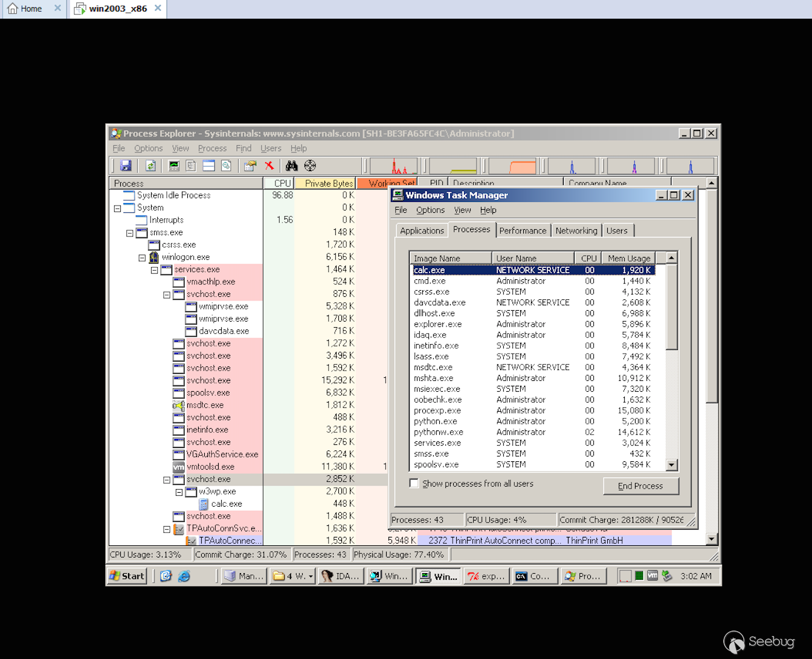Click the Kill Process red X icon
Screen dimensions: 812x659
click(x=269, y=166)
